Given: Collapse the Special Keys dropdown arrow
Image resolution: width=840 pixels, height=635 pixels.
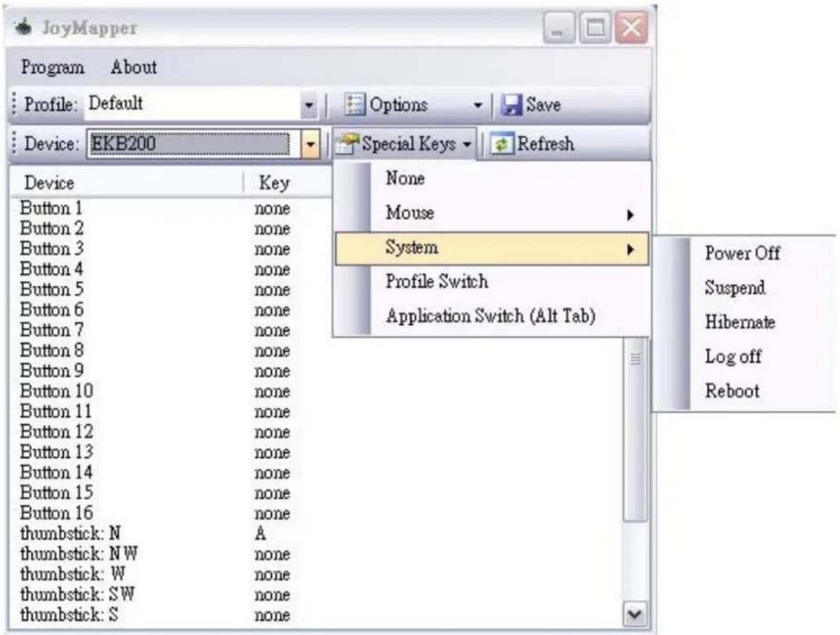Looking at the screenshot, I should coord(467,145).
